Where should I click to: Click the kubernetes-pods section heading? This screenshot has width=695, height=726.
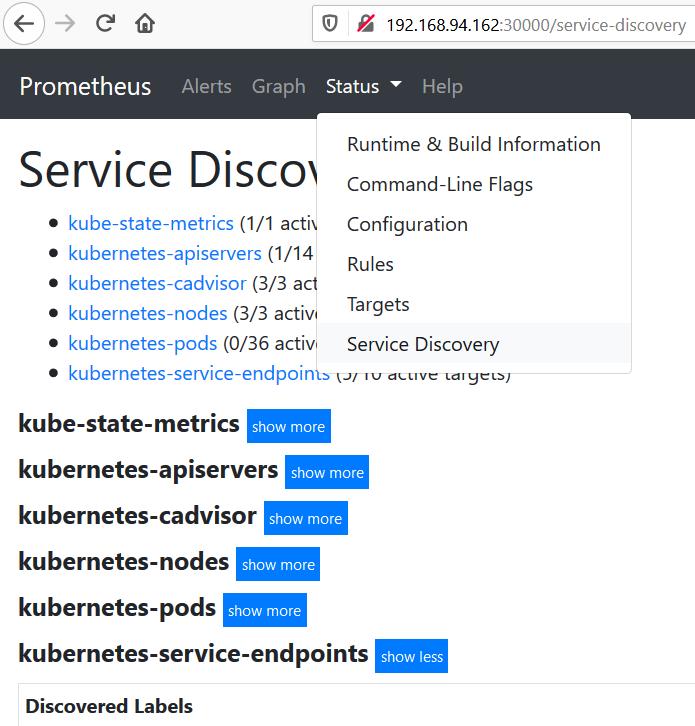117,608
